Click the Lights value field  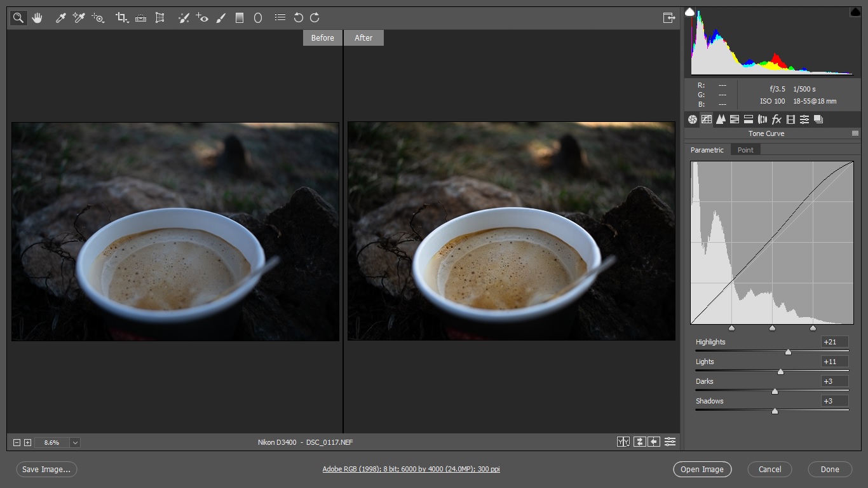coord(834,362)
